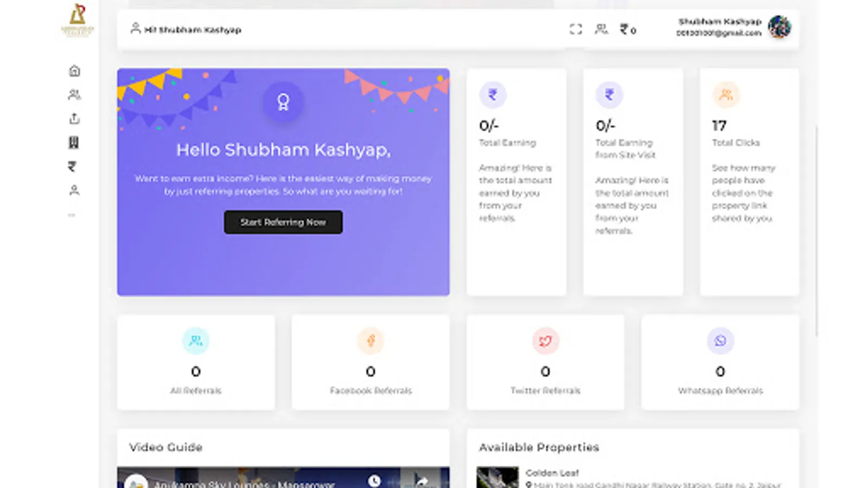The height and width of the screenshot is (488, 868).
Task: Click the Shubham Kashyap name in the top-right profile
Action: coord(720,22)
